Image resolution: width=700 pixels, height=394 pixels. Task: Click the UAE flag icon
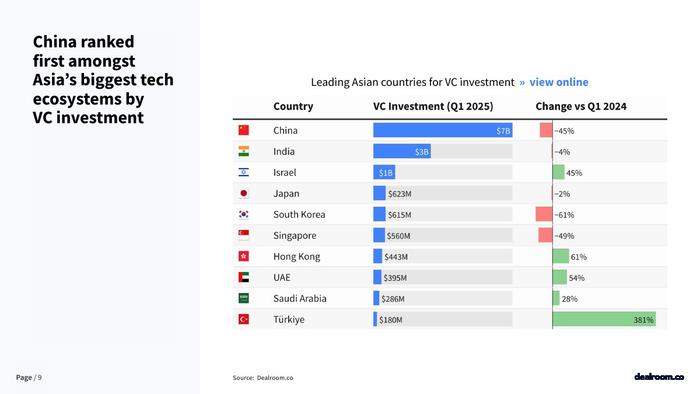[x=243, y=277]
